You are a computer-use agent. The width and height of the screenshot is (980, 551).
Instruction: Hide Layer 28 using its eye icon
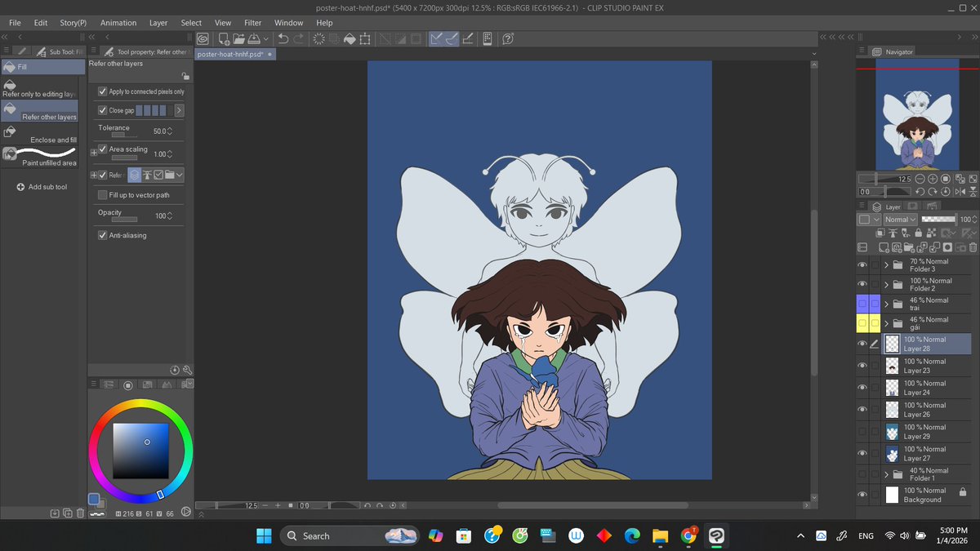point(862,344)
